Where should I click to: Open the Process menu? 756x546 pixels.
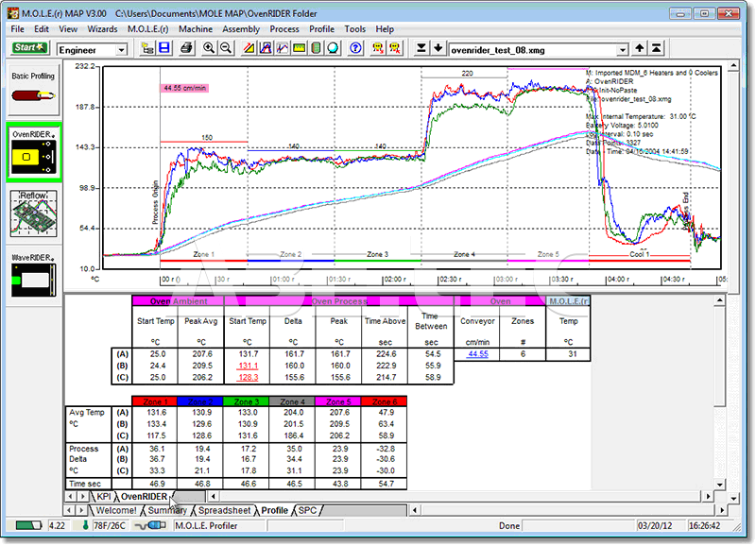tap(284, 29)
